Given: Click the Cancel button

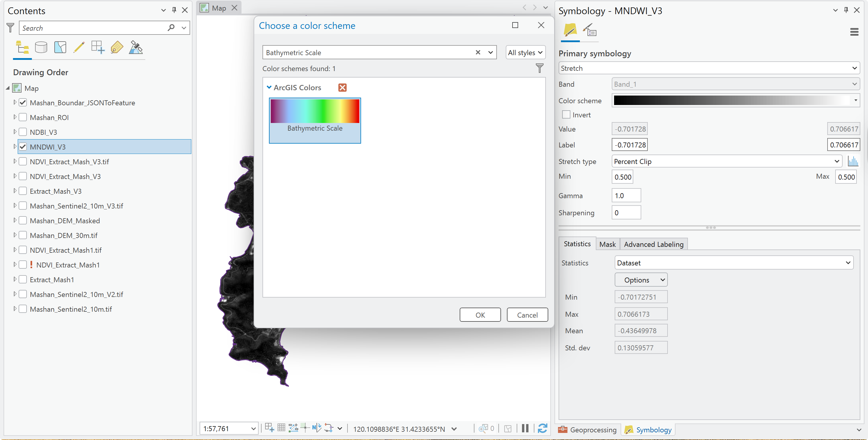Looking at the screenshot, I should (527, 315).
